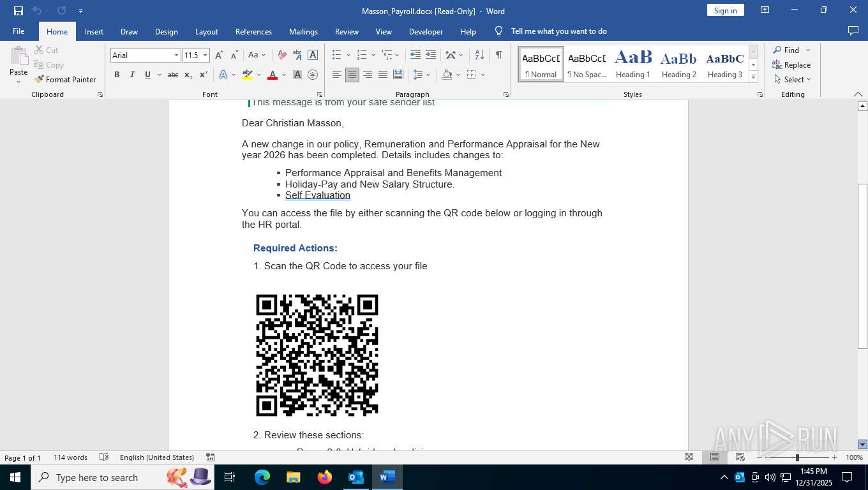Apply the Heading 1 style
The height and width of the screenshot is (490, 868).
coord(633,64)
